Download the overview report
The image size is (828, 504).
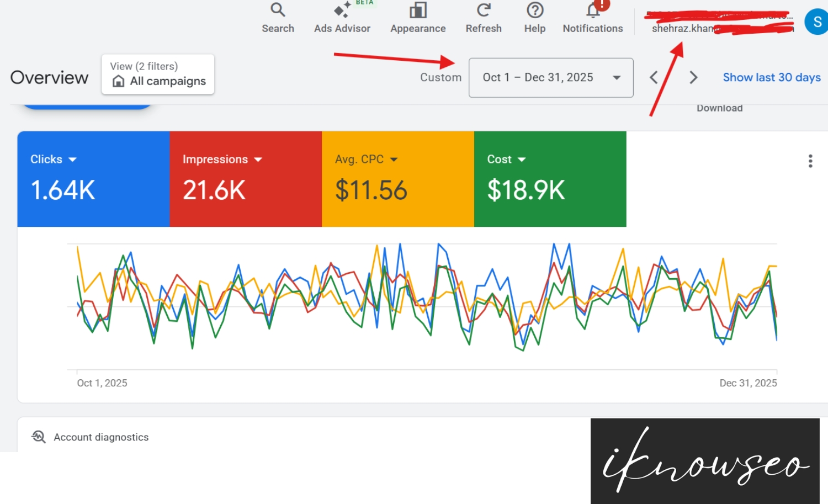coord(719,108)
